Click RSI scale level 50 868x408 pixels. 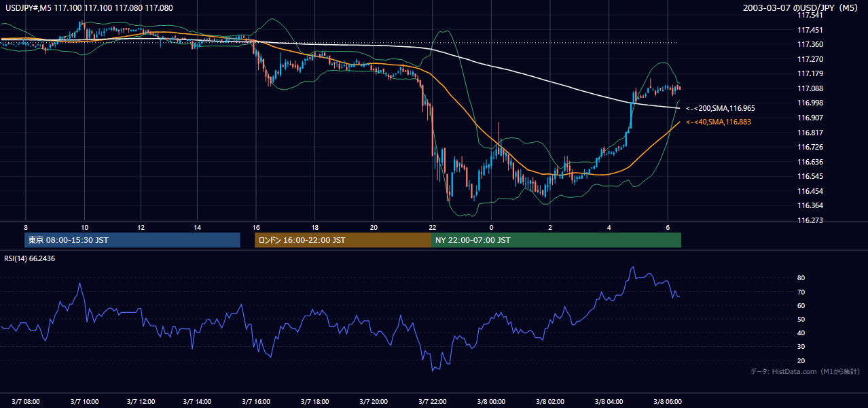(801, 319)
